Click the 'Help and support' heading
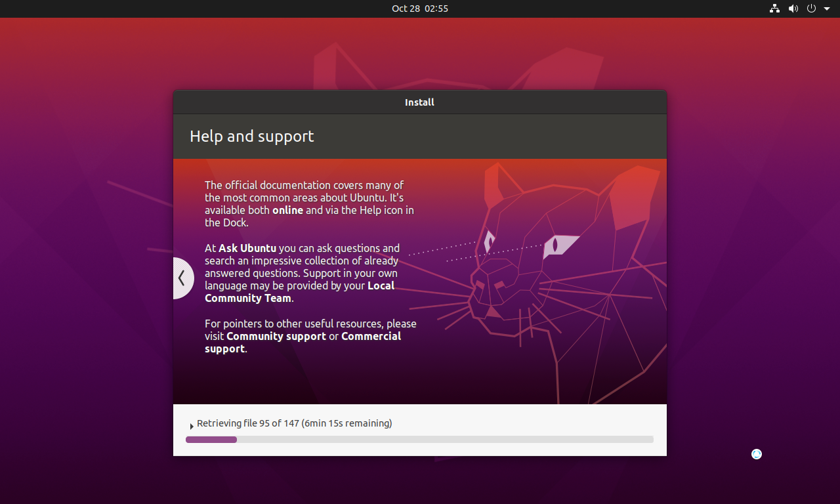This screenshot has width=840, height=504. (252, 136)
